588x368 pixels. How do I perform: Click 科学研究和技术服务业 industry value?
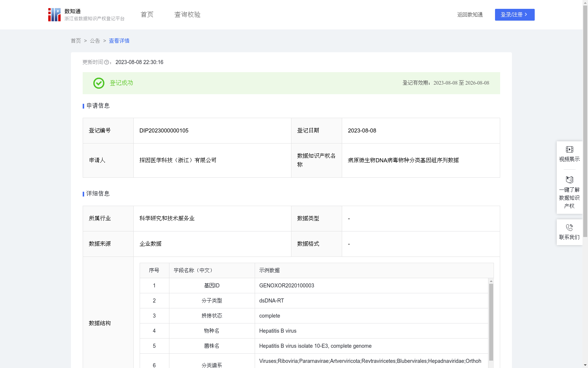tap(167, 219)
